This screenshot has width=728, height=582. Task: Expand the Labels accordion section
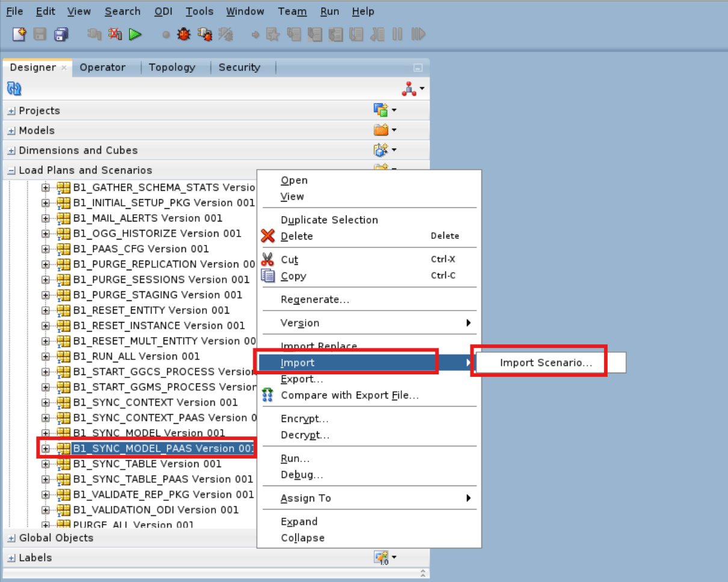11,558
